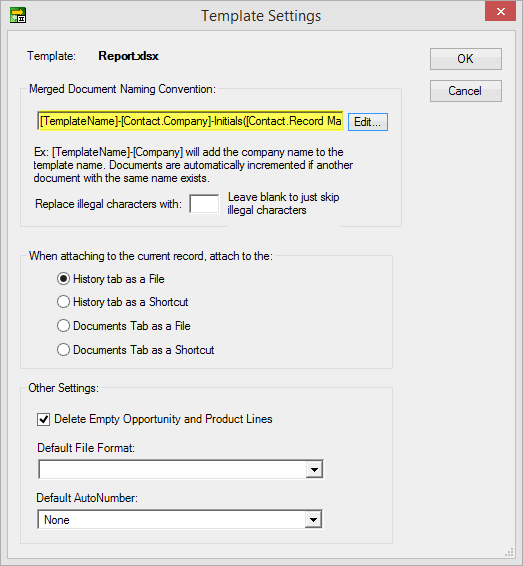Open the naming convention editor with Edit...
Image resolution: width=523 pixels, height=566 pixels.
368,122
